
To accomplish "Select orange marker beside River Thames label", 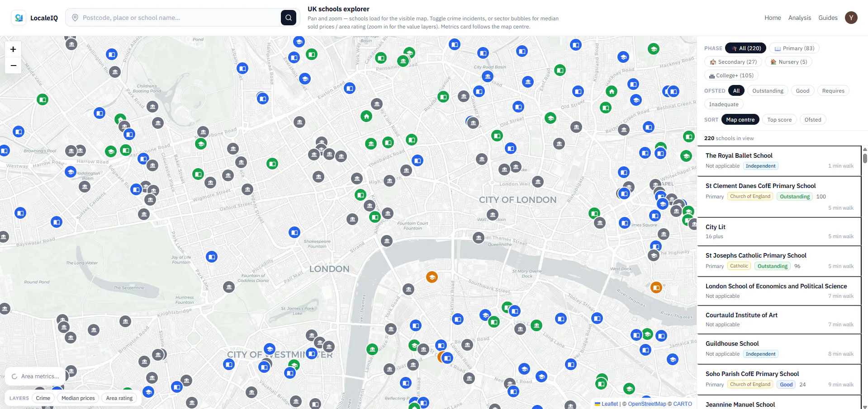I will pos(656,287).
